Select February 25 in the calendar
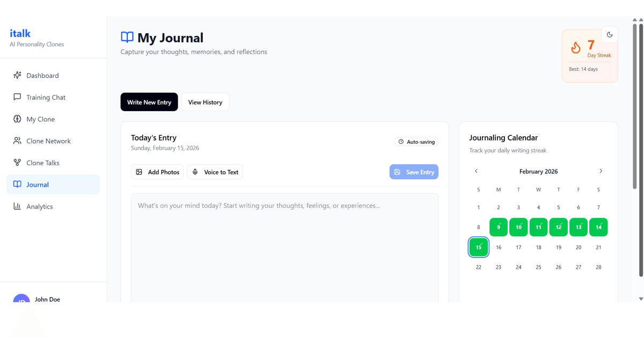The height and width of the screenshot is (338, 644). (538, 267)
